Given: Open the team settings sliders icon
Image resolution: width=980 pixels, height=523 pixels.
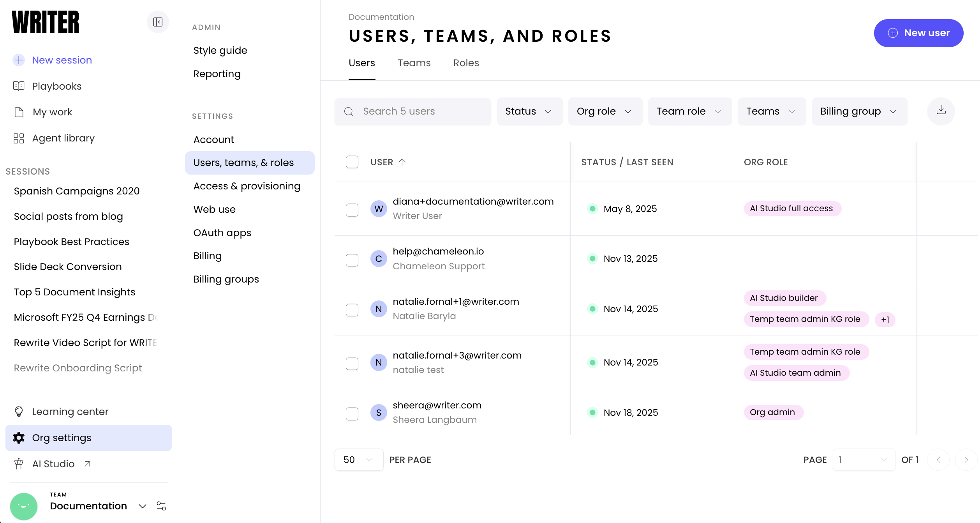Looking at the screenshot, I should tap(161, 506).
